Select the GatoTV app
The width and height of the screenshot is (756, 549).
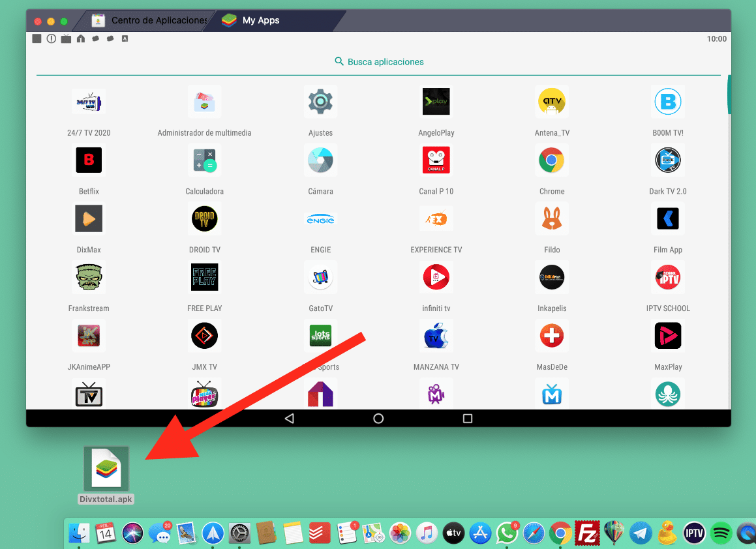point(320,277)
